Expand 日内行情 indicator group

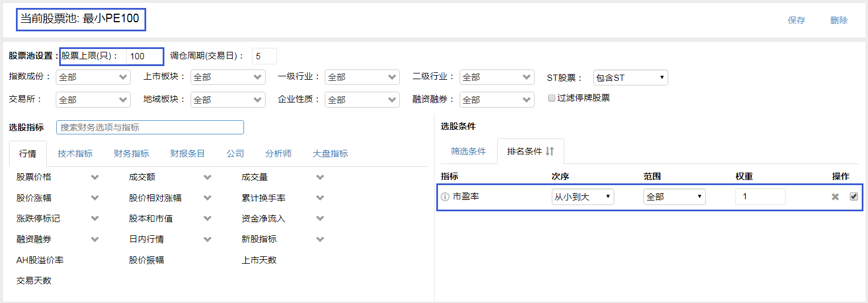coord(208,239)
